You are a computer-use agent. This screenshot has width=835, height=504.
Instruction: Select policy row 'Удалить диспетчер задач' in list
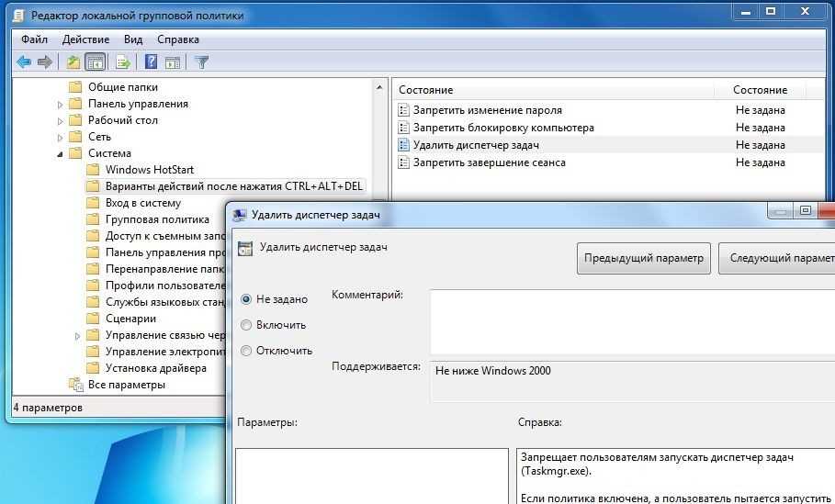point(609,145)
